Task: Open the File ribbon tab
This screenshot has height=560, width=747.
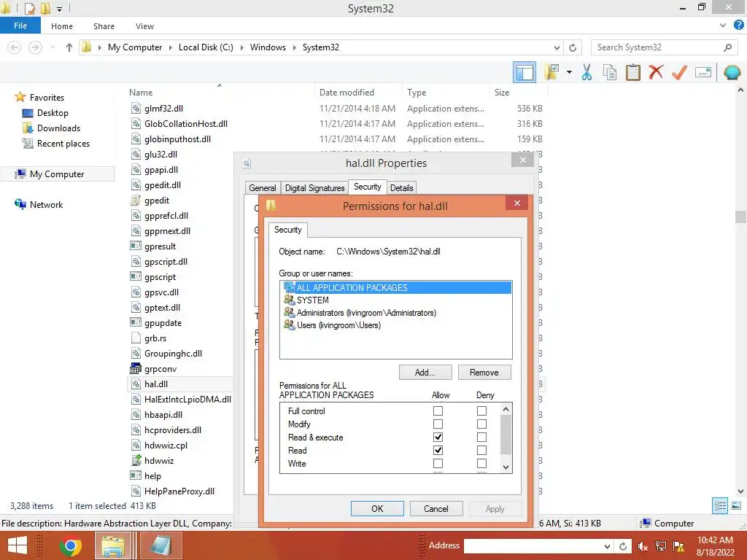Action: pos(20,26)
